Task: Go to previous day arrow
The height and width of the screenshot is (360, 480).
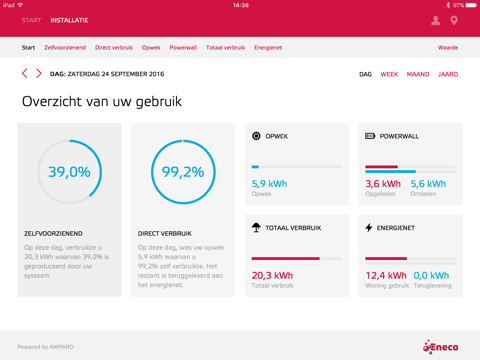Action: click(25, 73)
